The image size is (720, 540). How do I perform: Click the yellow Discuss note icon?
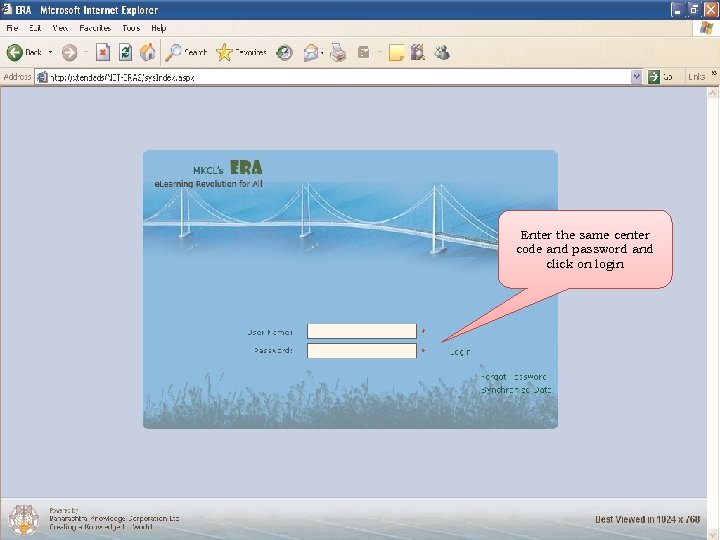click(x=396, y=52)
